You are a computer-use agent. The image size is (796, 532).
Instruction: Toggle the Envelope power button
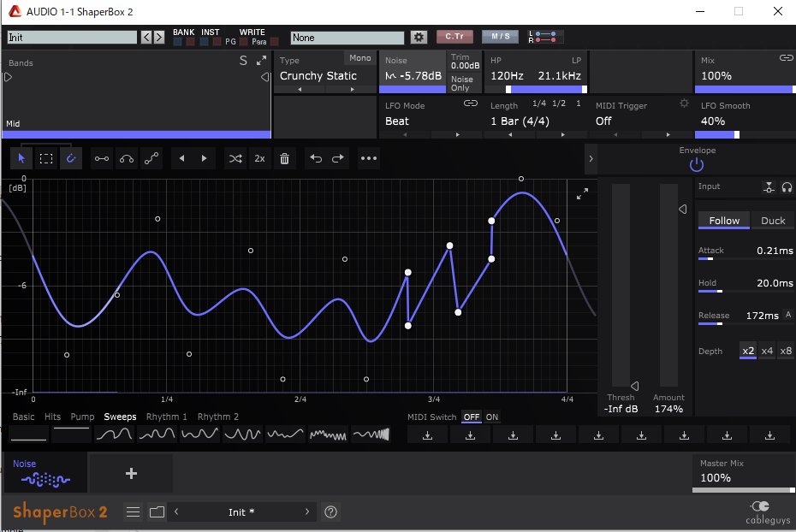click(x=697, y=165)
